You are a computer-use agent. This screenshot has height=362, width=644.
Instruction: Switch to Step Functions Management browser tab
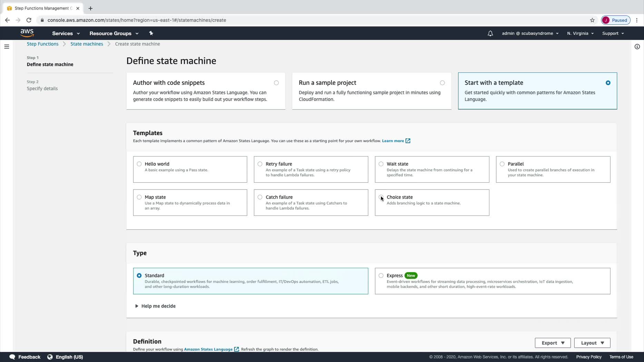point(43,8)
